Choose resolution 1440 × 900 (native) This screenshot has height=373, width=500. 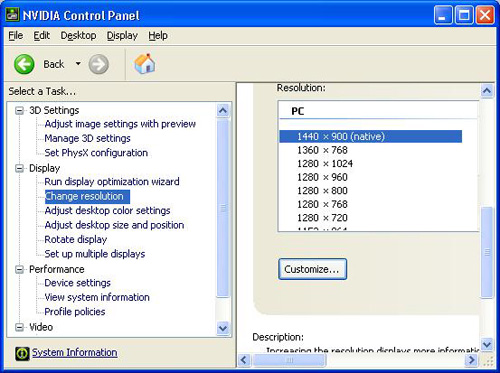point(371,136)
